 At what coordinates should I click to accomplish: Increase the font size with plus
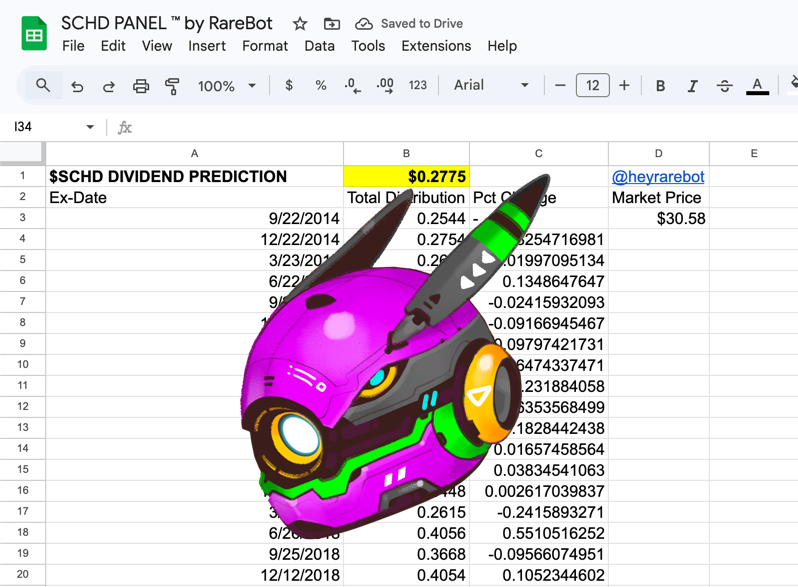click(x=624, y=85)
